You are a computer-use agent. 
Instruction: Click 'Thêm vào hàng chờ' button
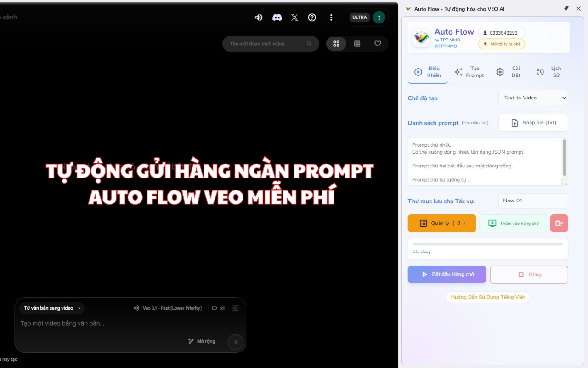tap(514, 223)
